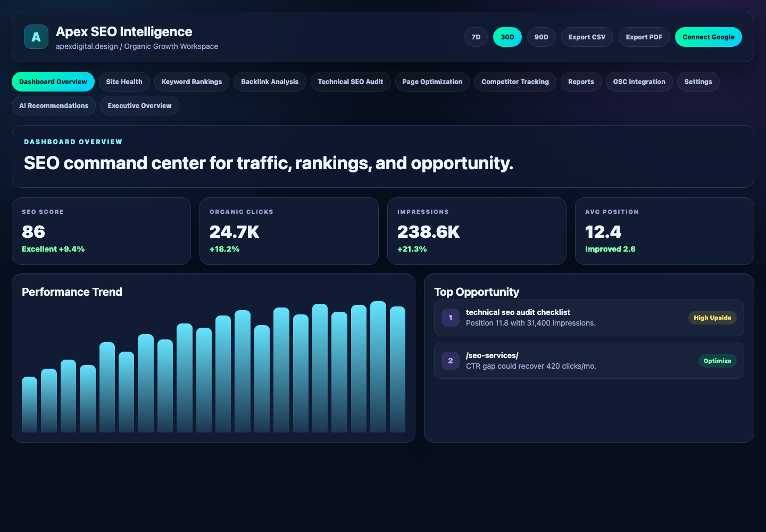Click the Impressions card

tap(477, 231)
